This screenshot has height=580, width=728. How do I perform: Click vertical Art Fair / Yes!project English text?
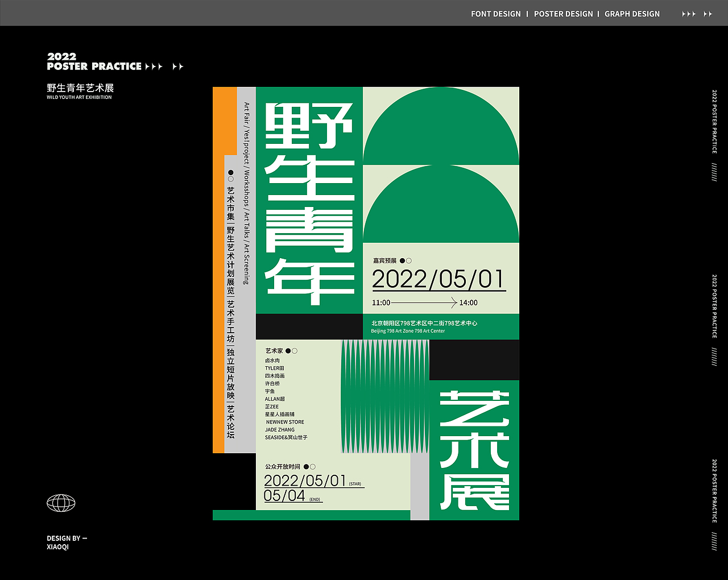(246, 193)
